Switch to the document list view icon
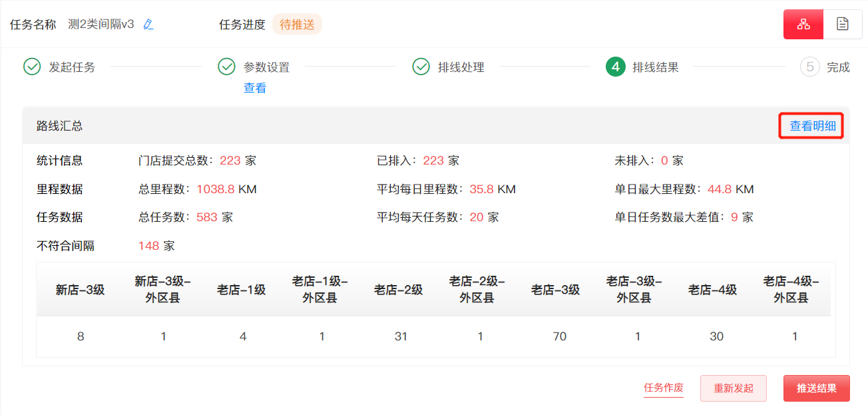 [843, 25]
